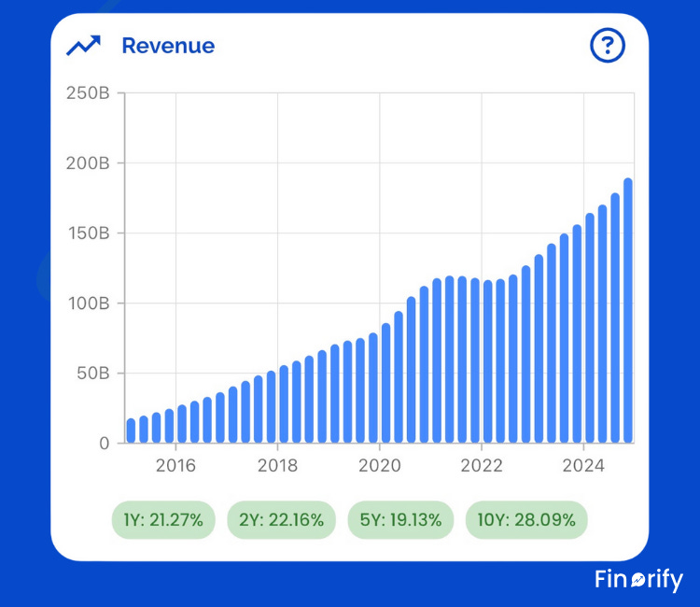Click the 0 y-axis label
The width and height of the screenshot is (700, 607).
[104, 443]
